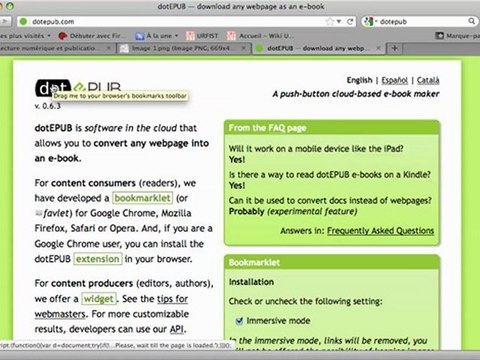The height and width of the screenshot is (360, 480).
Task: Click the tagline A push-button cloud-based e-book maker
Action: [x=356, y=94]
